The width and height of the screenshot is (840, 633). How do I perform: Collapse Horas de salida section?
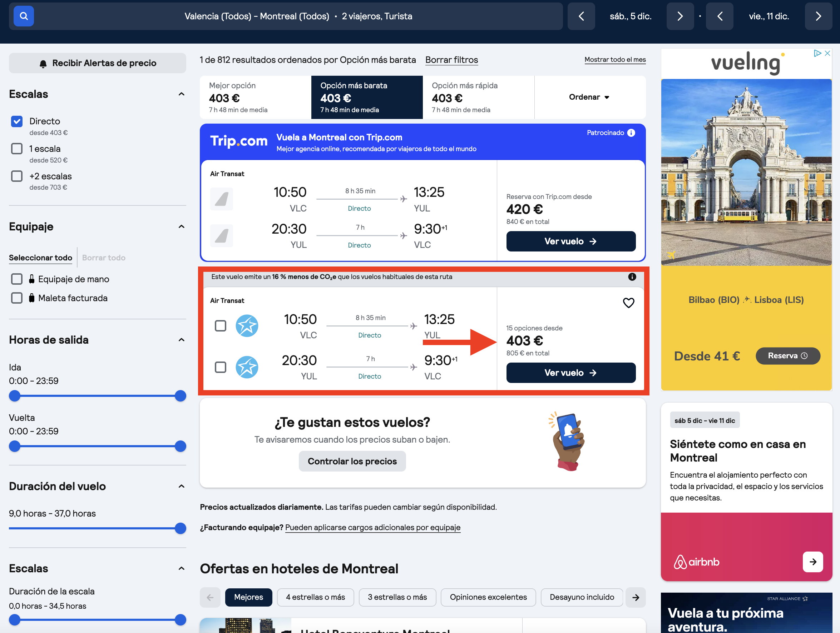tap(182, 340)
